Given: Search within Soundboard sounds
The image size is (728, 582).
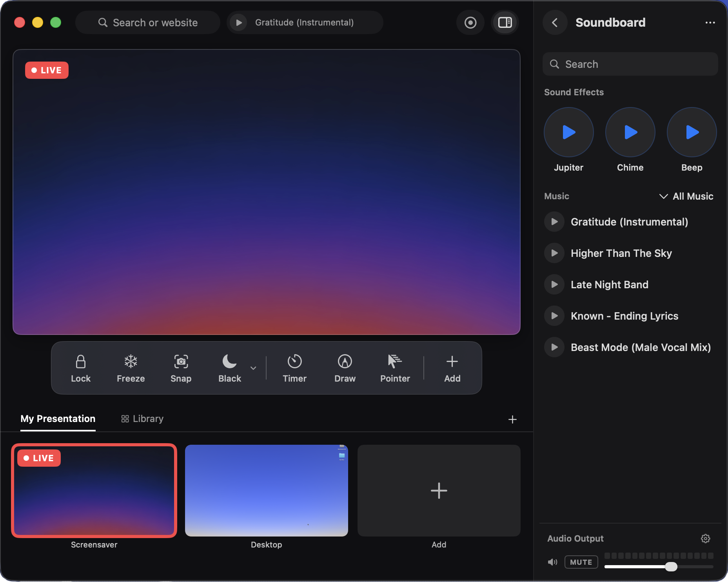Looking at the screenshot, I should pos(630,64).
